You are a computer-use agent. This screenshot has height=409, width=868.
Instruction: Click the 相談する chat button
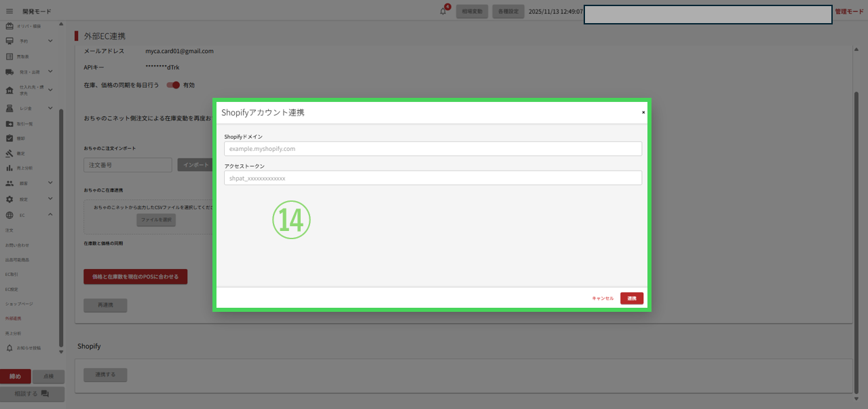tap(32, 394)
